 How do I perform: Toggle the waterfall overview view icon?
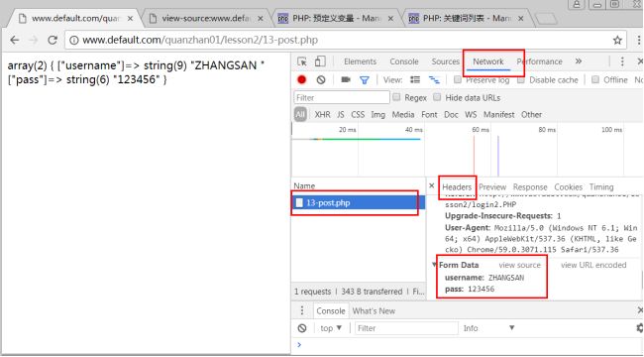click(434, 79)
